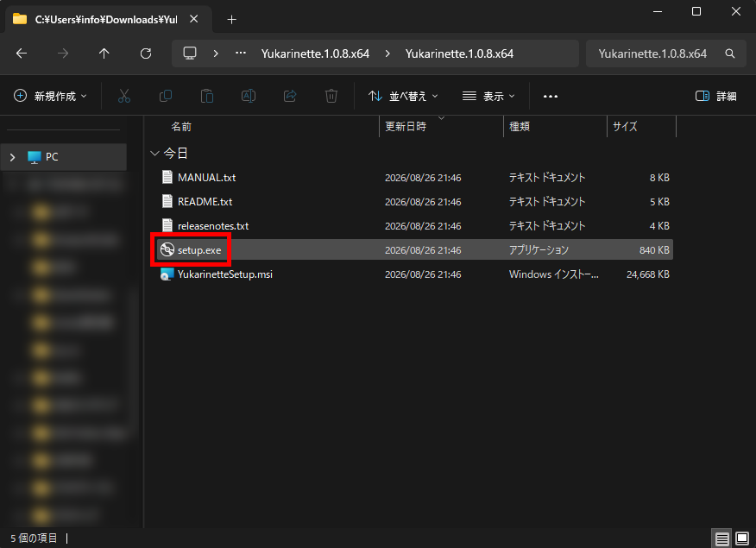Copy the selected file
756x548 pixels.
[166, 96]
